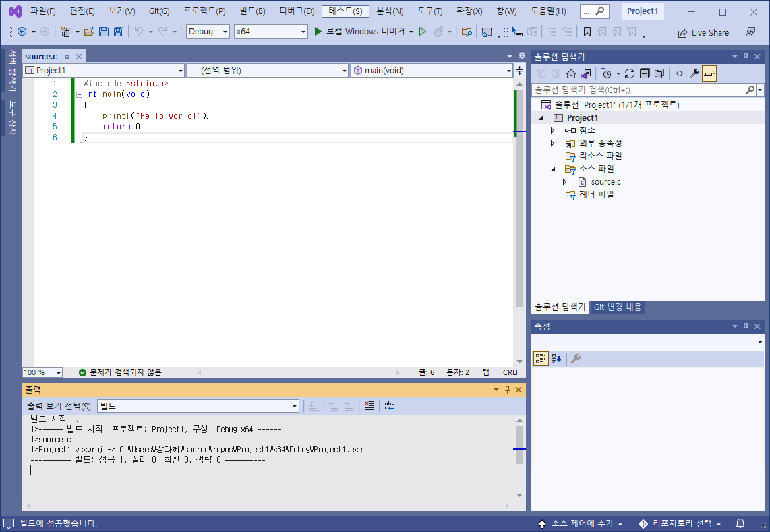Click 로컬 Windows 디버거 start button
The image size is (770, 532).
(x=359, y=32)
